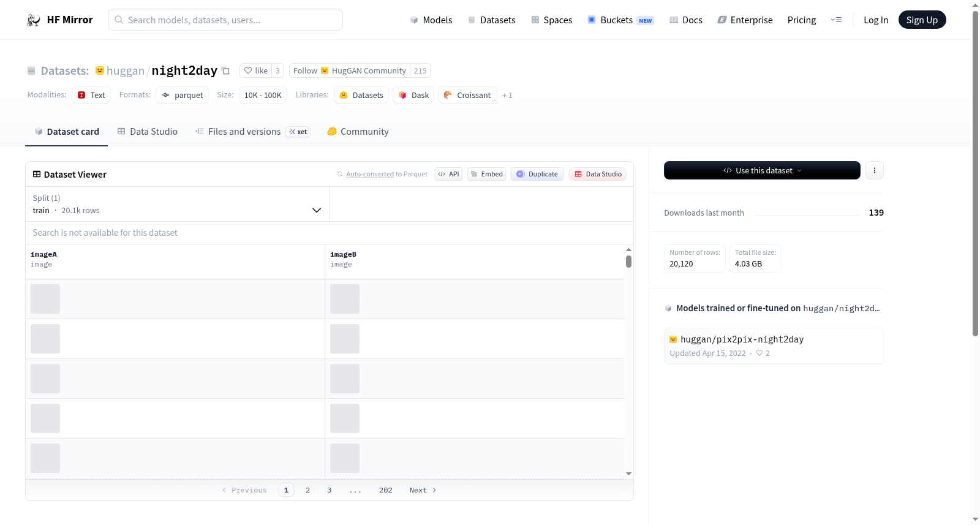The height and width of the screenshot is (525, 980).
Task: Click the 4.03 GB file size value
Action: tap(748, 264)
